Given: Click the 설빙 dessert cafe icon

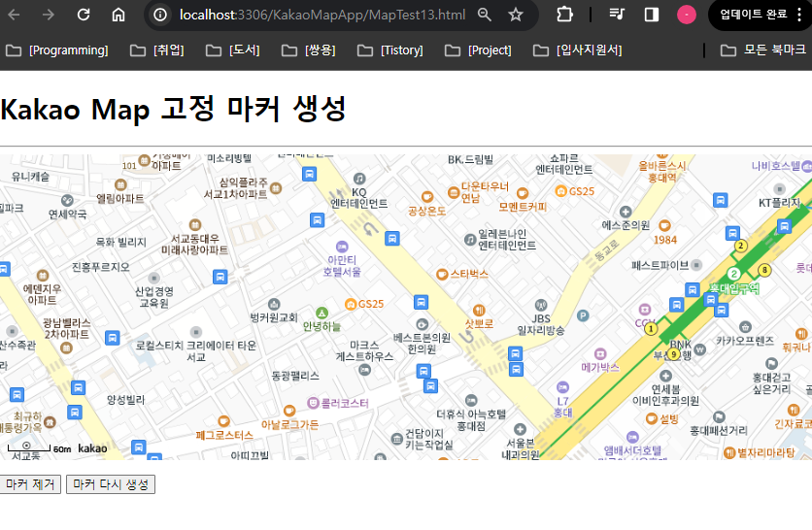Looking at the screenshot, I should coord(652,418).
